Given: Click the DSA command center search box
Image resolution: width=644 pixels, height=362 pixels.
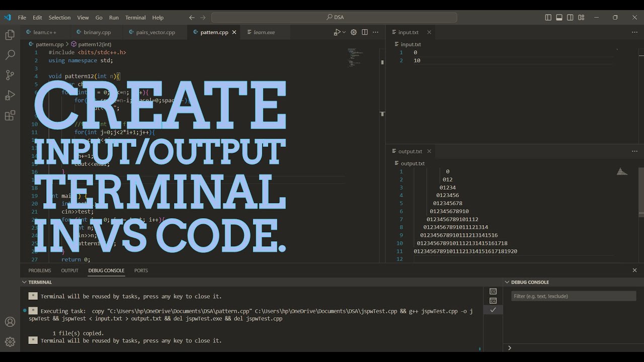Looking at the screenshot, I should click(334, 17).
